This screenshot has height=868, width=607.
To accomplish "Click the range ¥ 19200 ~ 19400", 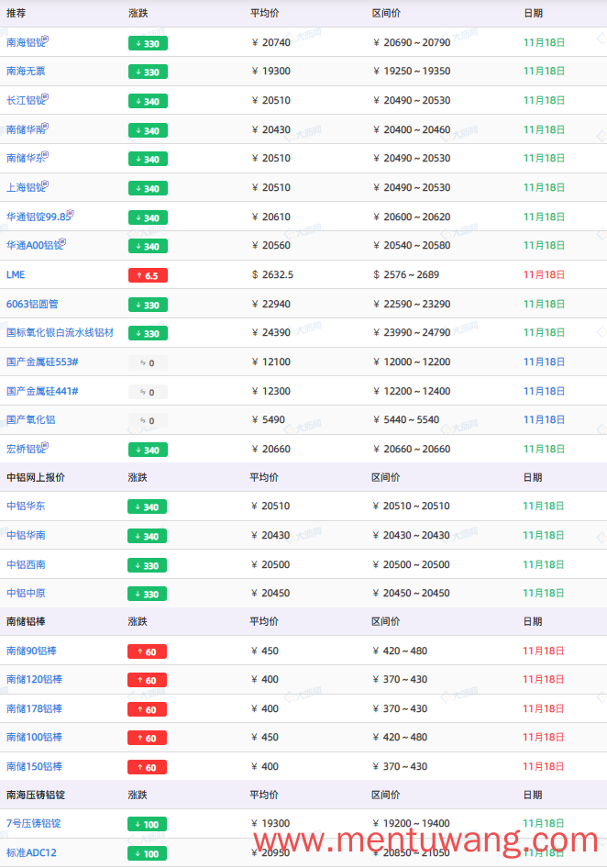I will tap(411, 824).
